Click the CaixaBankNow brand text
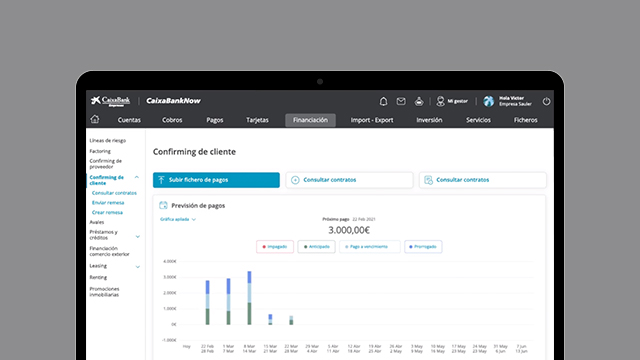 [173, 101]
